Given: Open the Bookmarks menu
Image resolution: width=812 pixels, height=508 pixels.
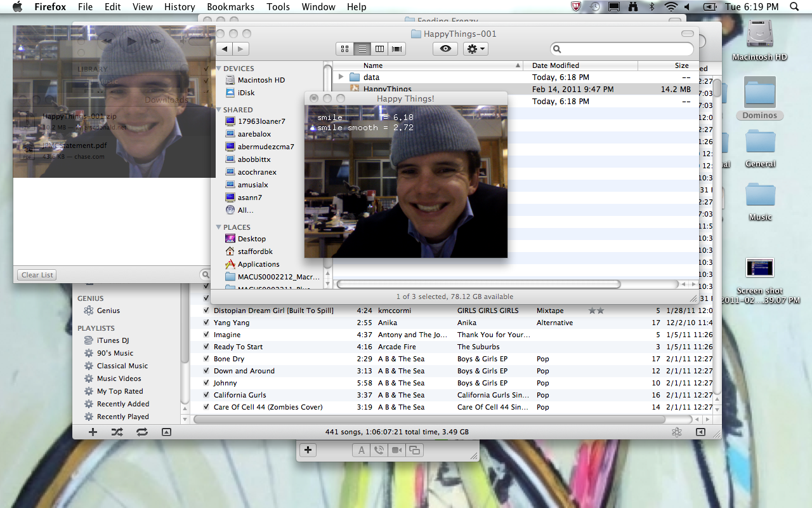Looking at the screenshot, I should point(230,7).
